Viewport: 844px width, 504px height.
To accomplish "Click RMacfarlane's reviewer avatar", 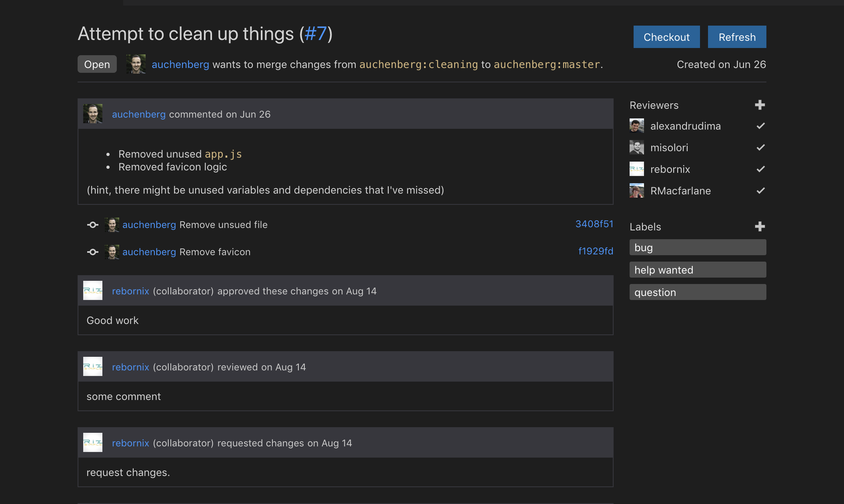I will click(x=636, y=190).
